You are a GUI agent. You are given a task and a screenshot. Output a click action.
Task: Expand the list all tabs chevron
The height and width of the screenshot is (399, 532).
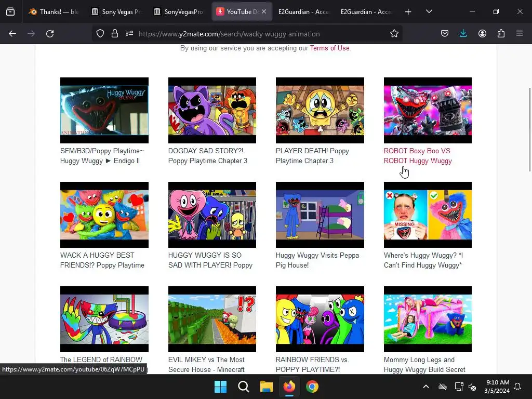(429, 12)
